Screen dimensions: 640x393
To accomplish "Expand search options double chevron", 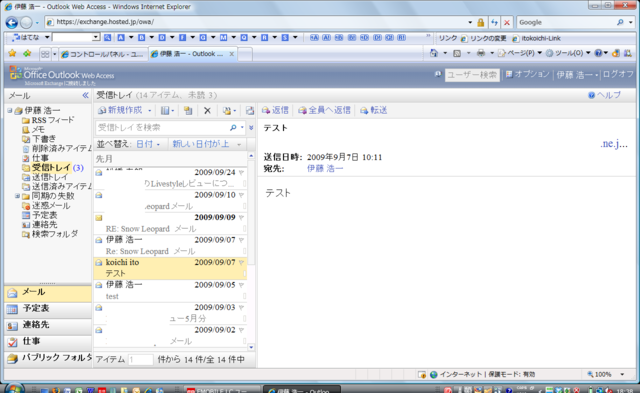I will [251, 128].
